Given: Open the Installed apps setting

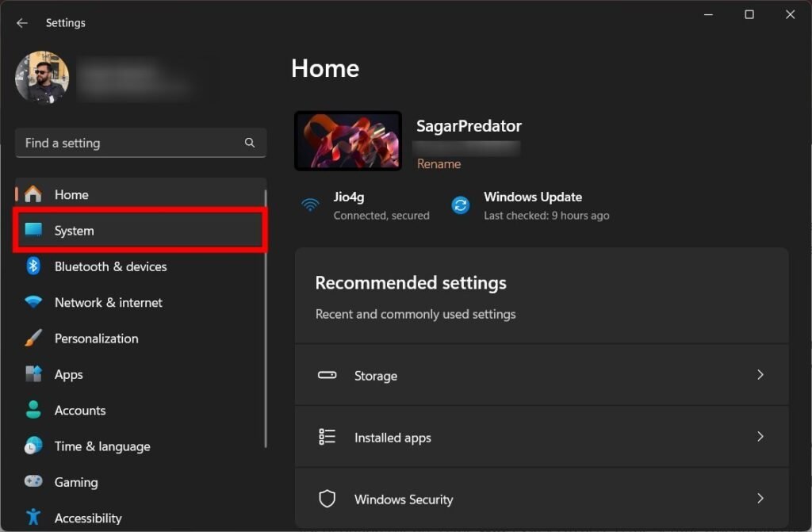Looking at the screenshot, I should 542,437.
